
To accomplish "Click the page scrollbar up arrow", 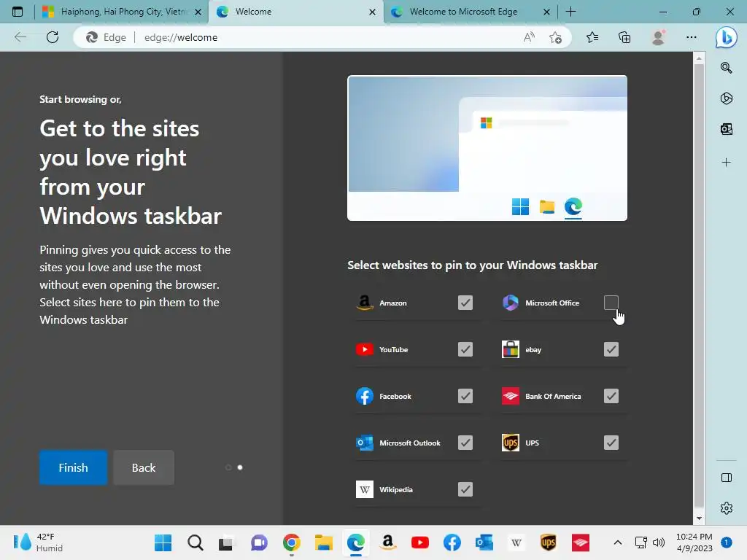I will click(x=699, y=58).
